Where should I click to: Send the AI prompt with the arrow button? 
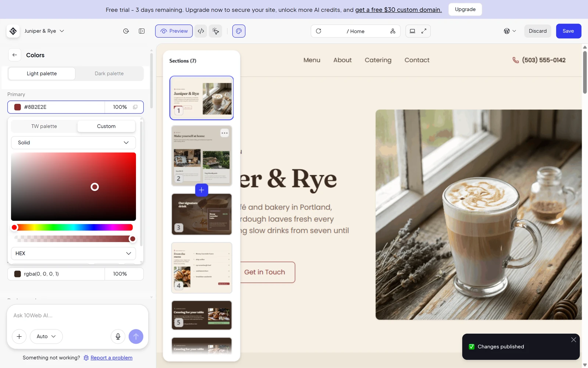136,336
